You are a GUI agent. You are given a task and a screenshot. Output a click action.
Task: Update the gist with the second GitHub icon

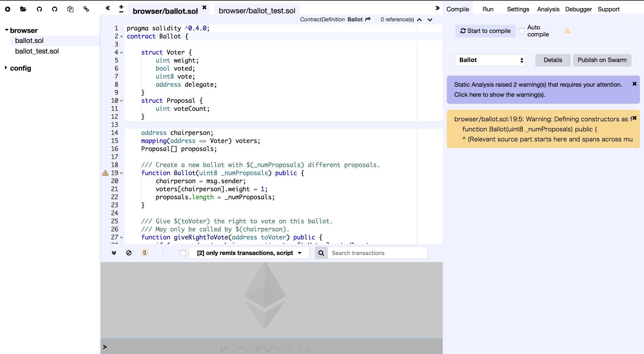55,9
